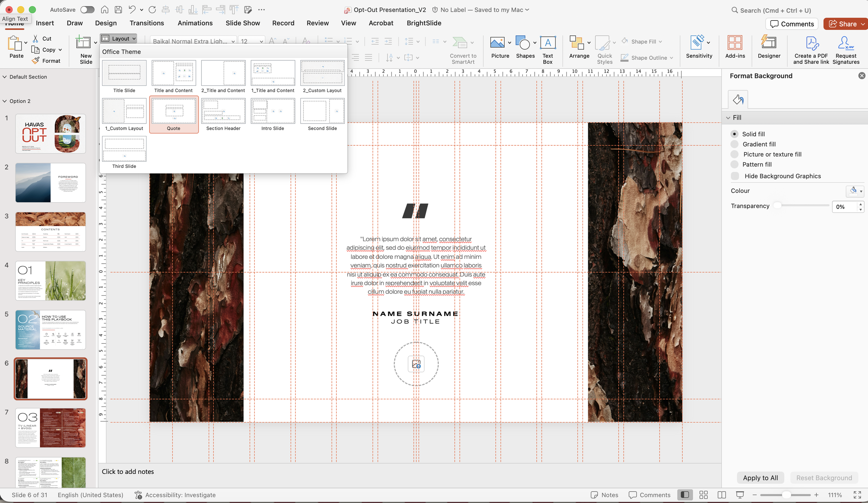Switch to the Design tab
The height and width of the screenshot is (503, 868).
point(106,23)
